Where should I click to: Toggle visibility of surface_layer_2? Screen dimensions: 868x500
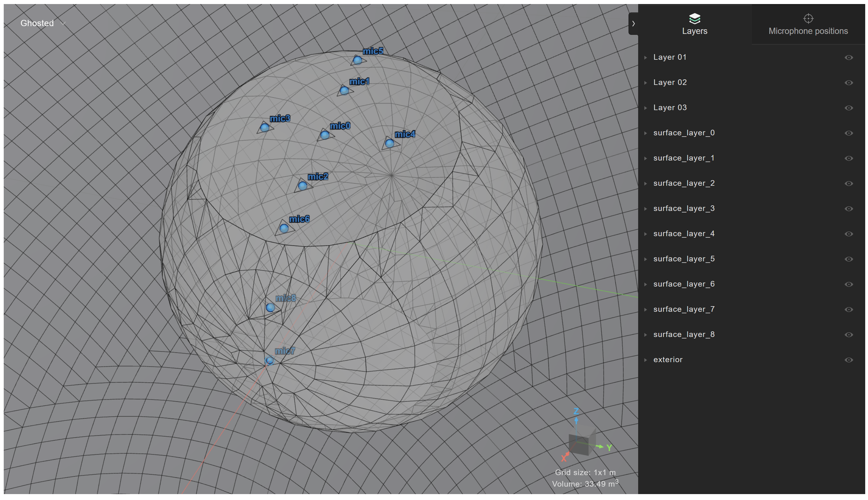pyautogui.click(x=849, y=184)
